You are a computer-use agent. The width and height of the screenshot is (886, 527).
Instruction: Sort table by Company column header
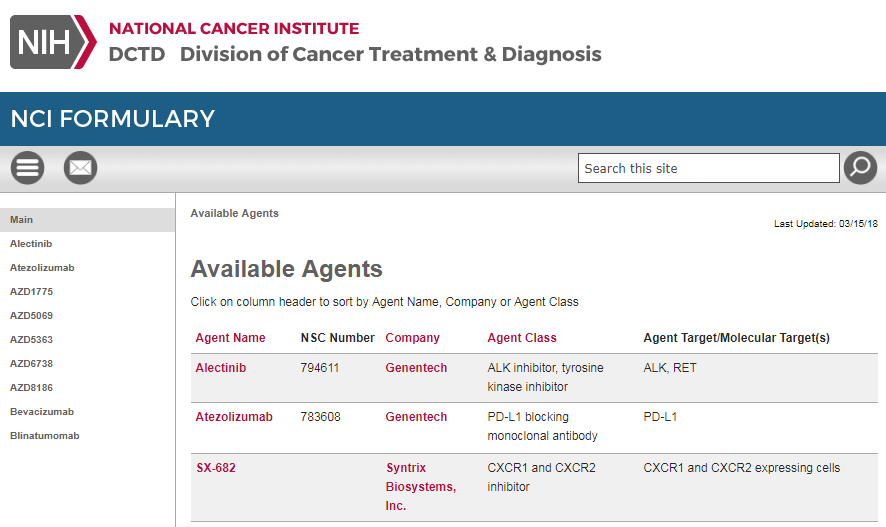(x=412, y=338)
